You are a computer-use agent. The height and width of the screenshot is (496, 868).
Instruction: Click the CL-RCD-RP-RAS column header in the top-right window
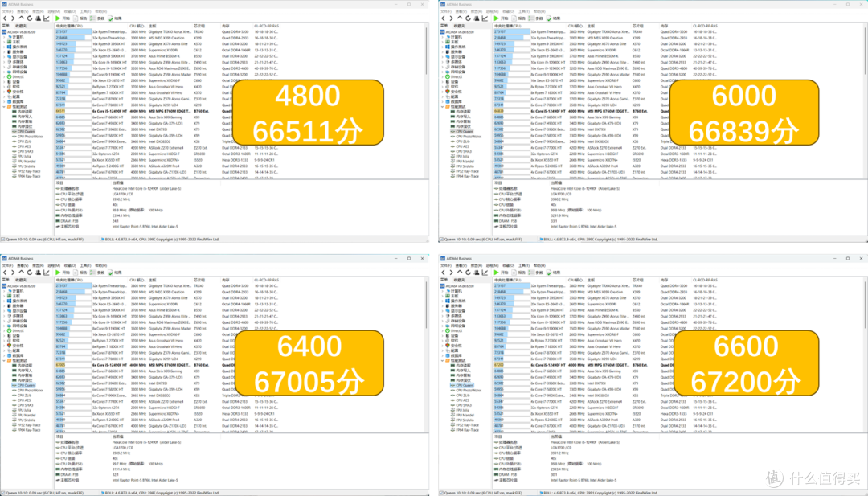click(x=705, y=26)
